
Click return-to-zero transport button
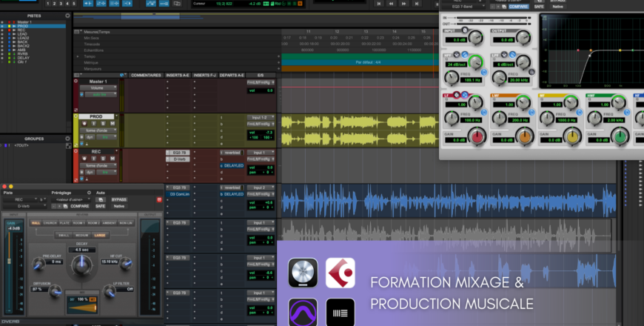click(379, 4)
